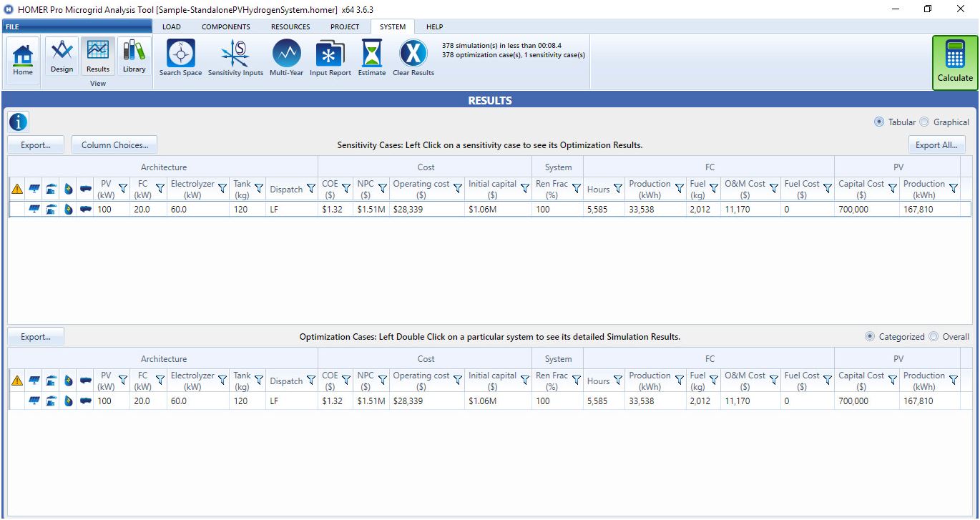Viewport: 980px width, 520px height.
Task: Switch to the HELP ribbon tab
Action: pyautogui.click(x=434, y=26)
